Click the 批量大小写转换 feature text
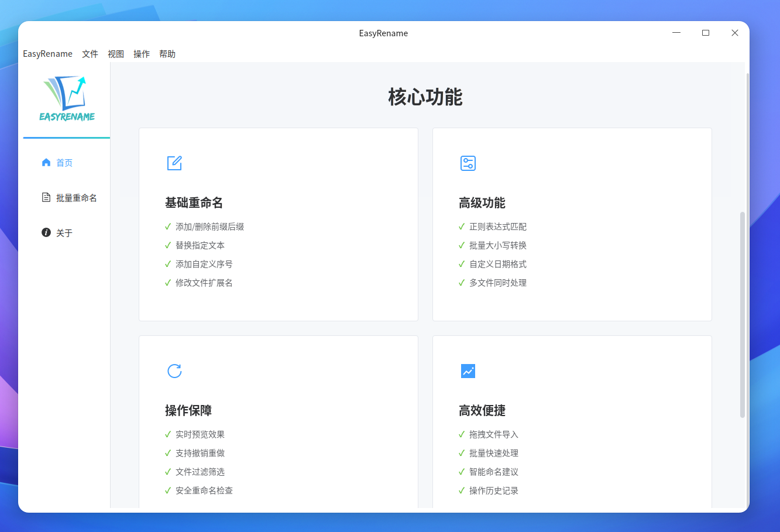Screen dimensions: 780x532 coord(498,245)
